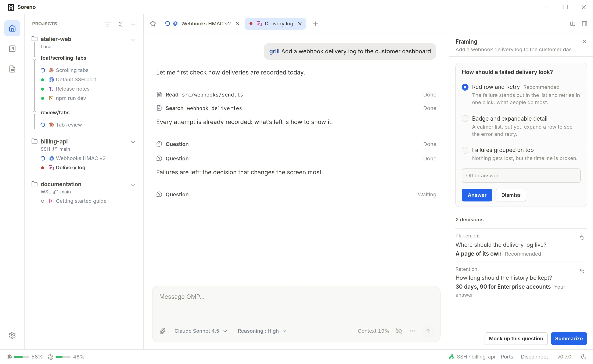593x364 pixels.
Task: Star the current tab with favorite icon
Action: 153,23
